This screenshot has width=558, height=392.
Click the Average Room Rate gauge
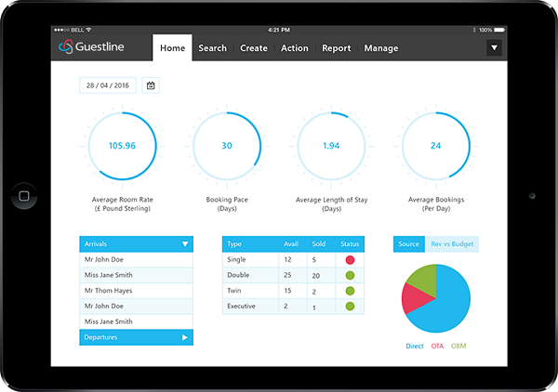(x=122, y=147)
